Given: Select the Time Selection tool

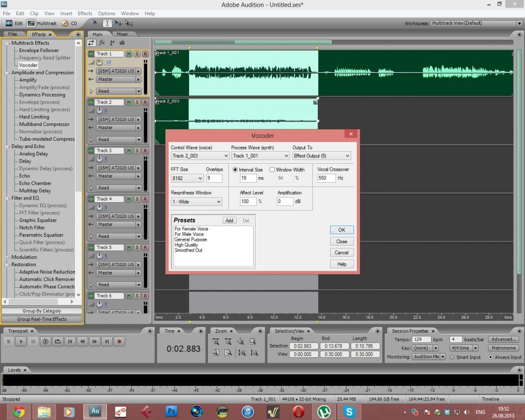Looking at the screenshot, I should [107, 23].
